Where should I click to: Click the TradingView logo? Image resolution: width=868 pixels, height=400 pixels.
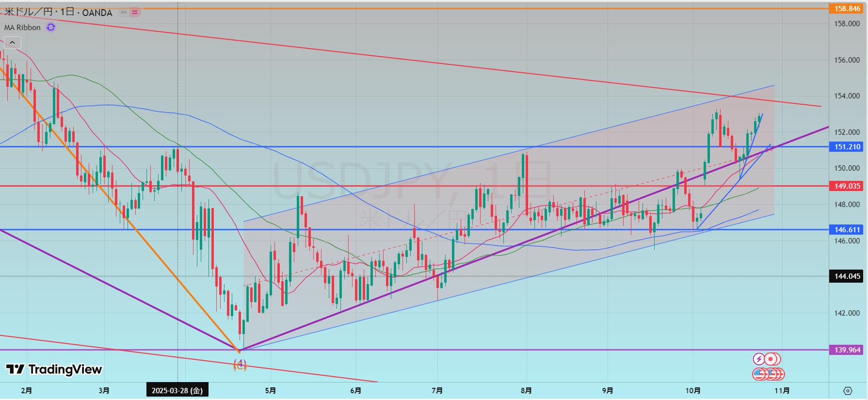pyautogui.click(x=54, y=369)
